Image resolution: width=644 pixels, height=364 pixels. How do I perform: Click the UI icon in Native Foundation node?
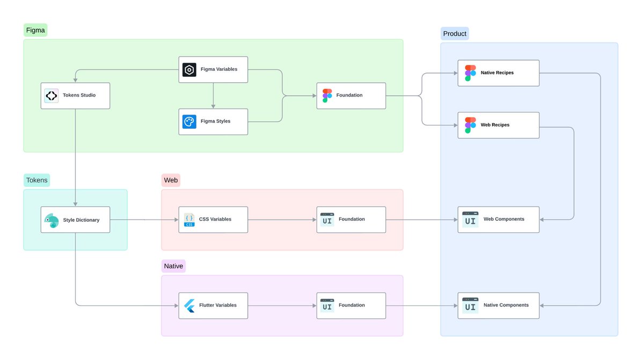[x=327, y=305]
